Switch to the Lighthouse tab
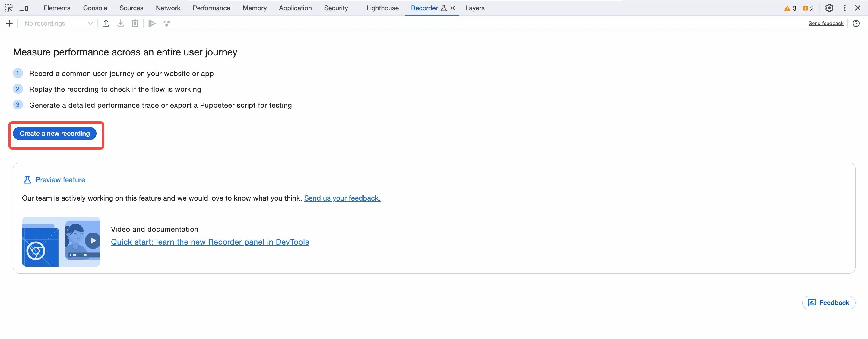The width and height of the screenshot is (868, 339). coord(382,8)
